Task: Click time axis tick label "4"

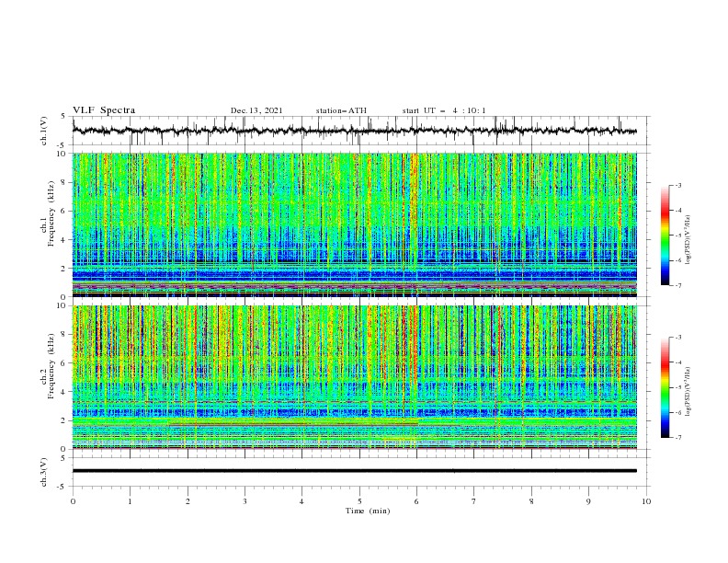Action: coord(302,501)
